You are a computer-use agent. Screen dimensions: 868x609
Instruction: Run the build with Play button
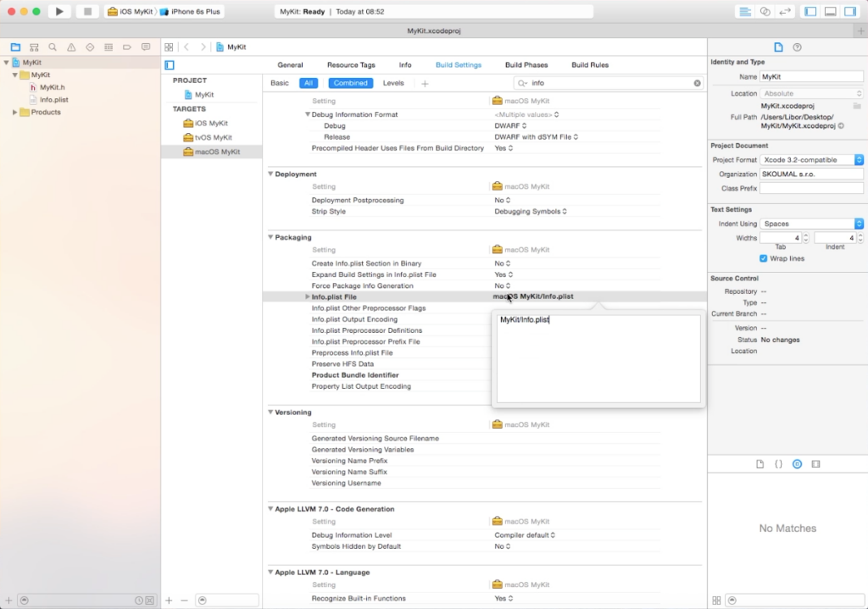(x=59, y=11)
